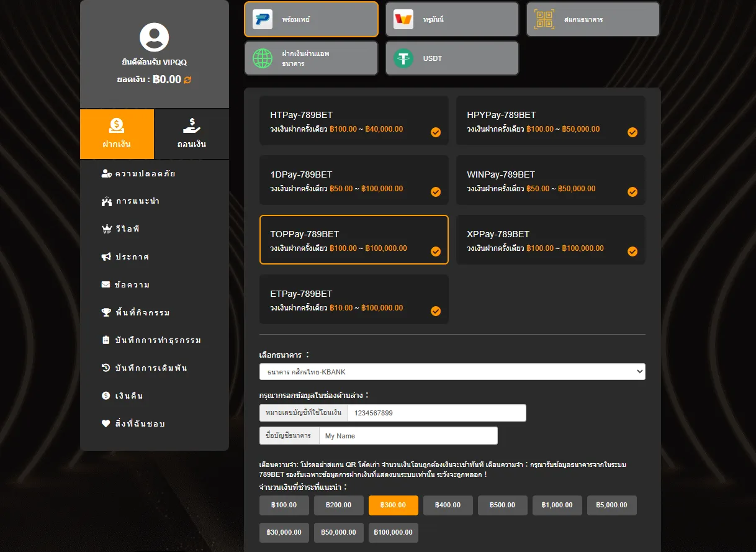Click the withdraw hand-with-dollar icon

point(191,126)
